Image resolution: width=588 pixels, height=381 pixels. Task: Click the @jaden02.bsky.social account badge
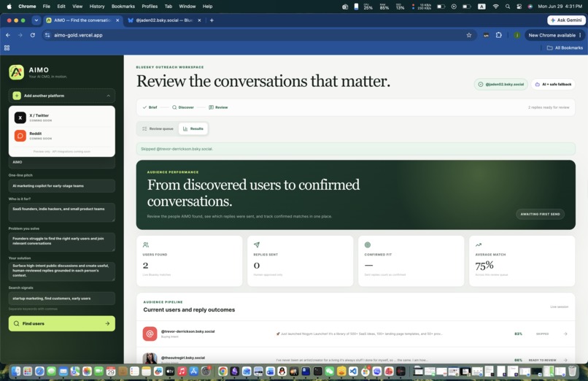tap(501, 85)
